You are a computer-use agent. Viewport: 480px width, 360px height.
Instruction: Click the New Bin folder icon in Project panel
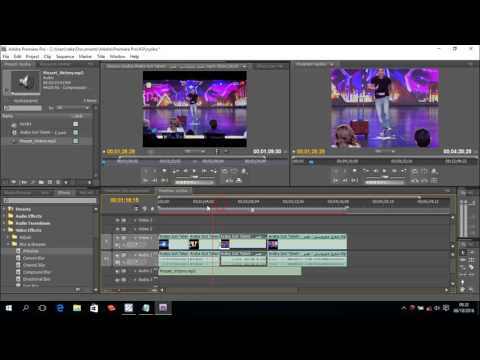(41, 182)
